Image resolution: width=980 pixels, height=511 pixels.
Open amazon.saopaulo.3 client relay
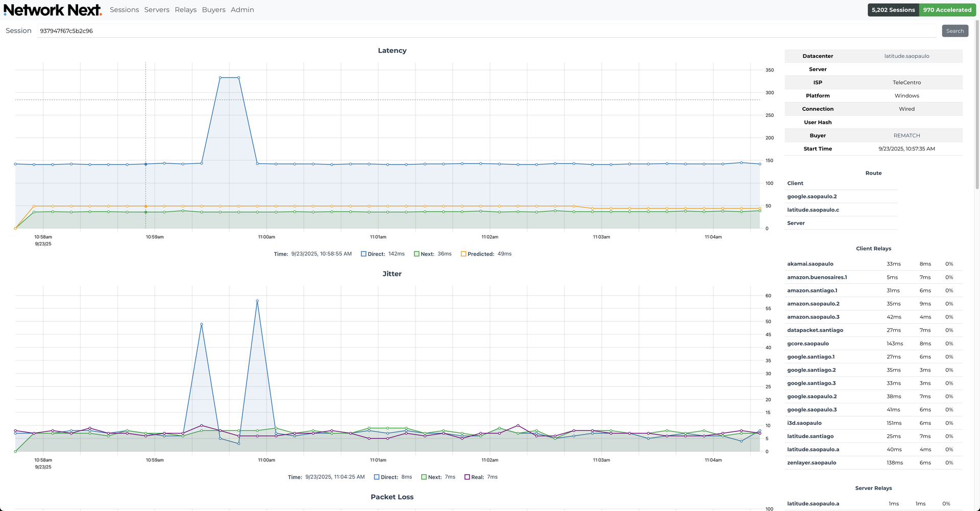pos(813,317)
